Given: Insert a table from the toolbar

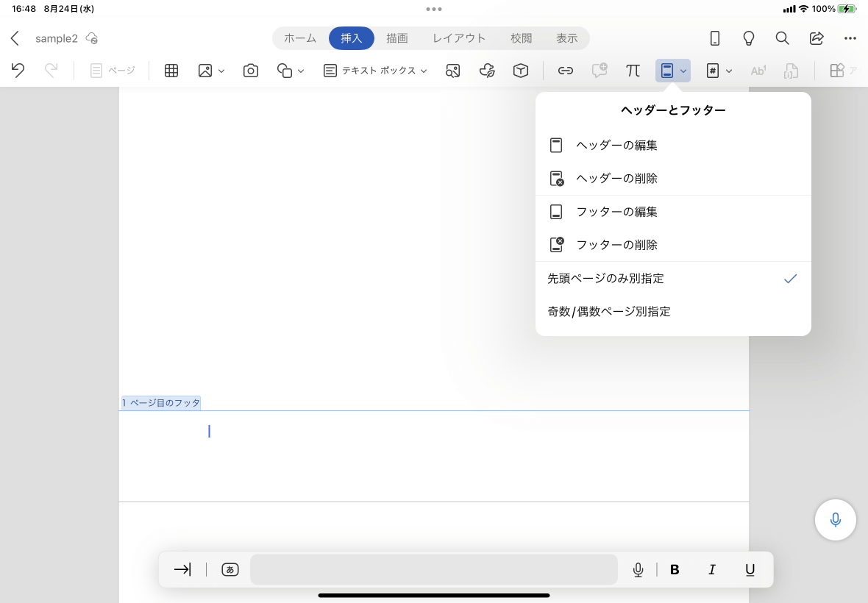Looking at the screenshot, I should coord(171,71).
